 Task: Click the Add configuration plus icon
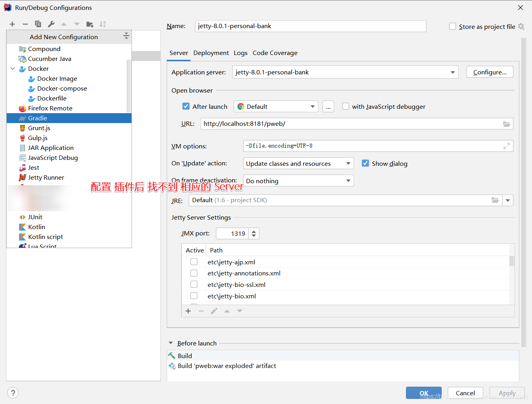(x=12, y=24)
